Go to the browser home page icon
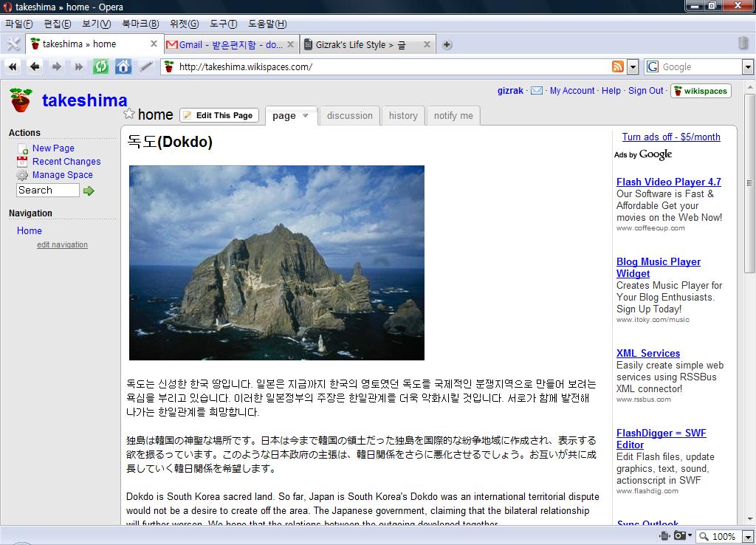756x545 pixels. pyautogui.click(x=123, y=66)
